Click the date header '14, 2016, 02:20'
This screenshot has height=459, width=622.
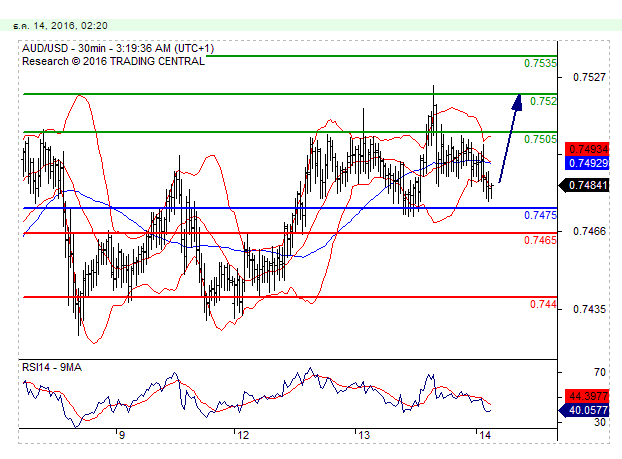70,26
